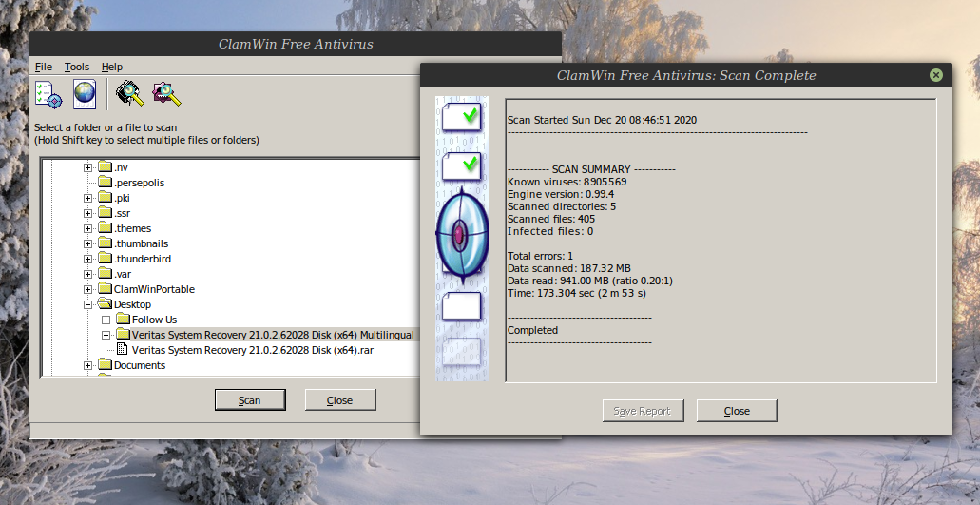The height and width of the screenshot is (505, 980).
Task: Click the Completed status line in report
Action: point(532,330)
